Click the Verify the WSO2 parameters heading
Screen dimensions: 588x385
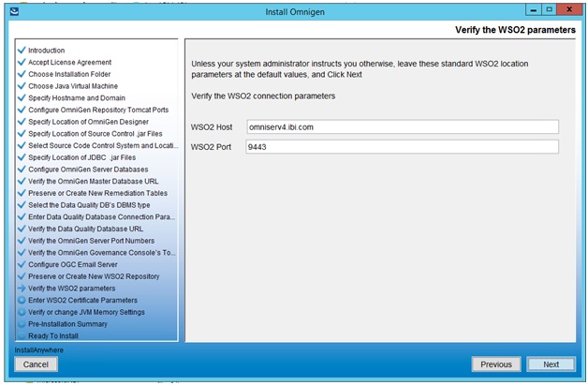(515, 30)
